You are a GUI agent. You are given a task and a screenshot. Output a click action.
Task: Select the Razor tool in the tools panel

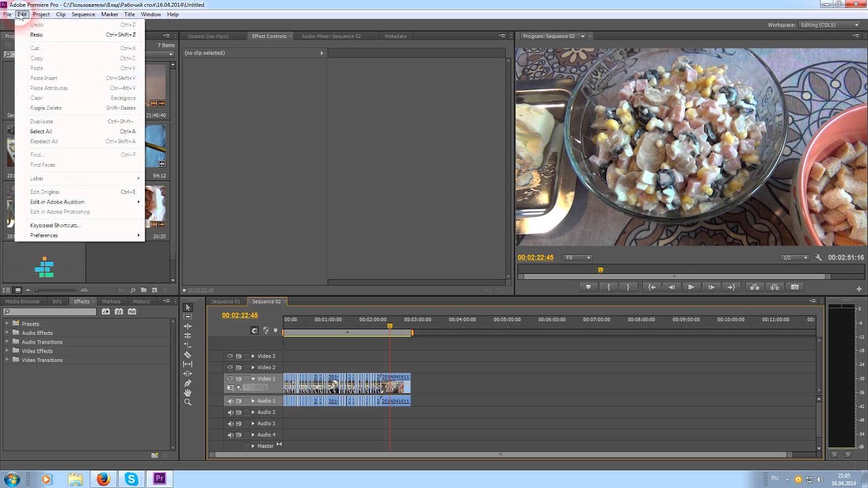click(x=188, y=354)
